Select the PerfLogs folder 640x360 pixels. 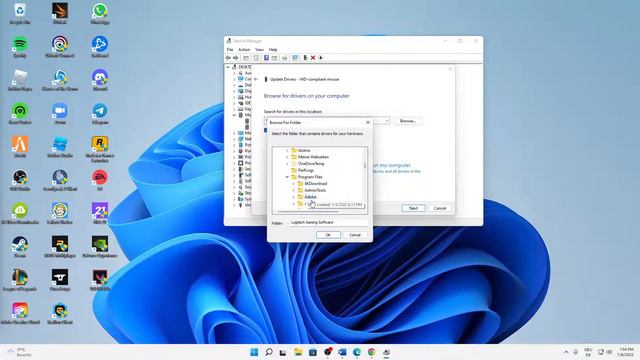coord(306,170)
